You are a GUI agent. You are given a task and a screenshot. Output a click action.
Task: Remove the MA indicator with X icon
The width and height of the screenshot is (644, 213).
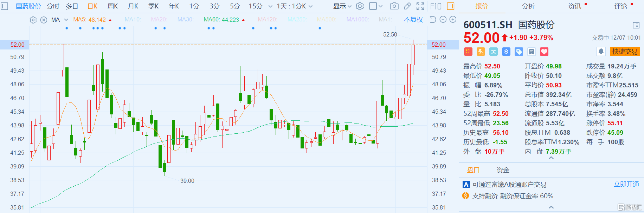(44, 20)
